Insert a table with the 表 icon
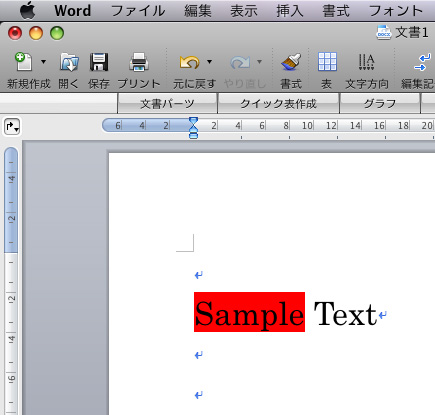Image resolution: width=435 pixels, height=415 pixels. pos(327,62)
